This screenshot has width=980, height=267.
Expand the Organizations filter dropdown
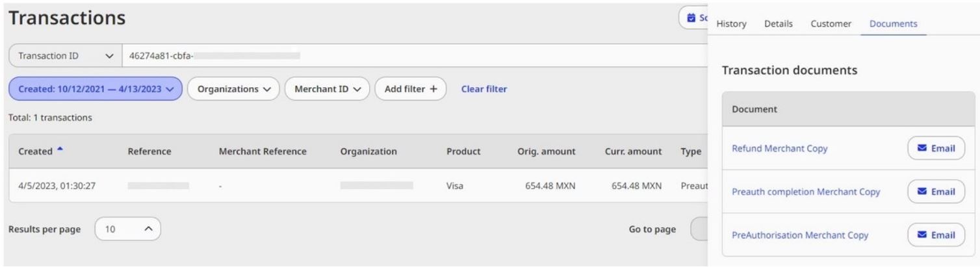pyautogui.click(x=233, y=89)
